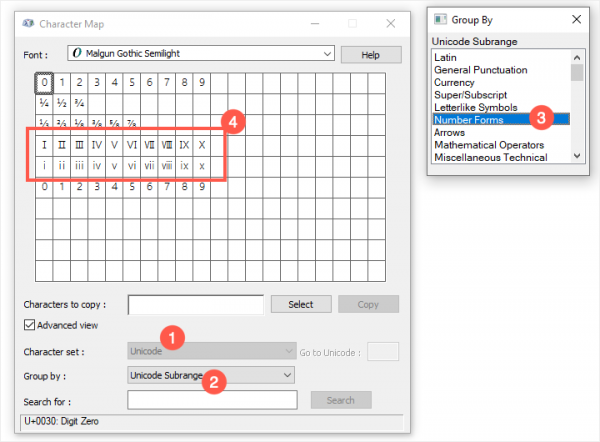This screenshot has width=600, height=442.
Task: Uncheck the Advanced view checkbox
Action: tap(29, 325)
